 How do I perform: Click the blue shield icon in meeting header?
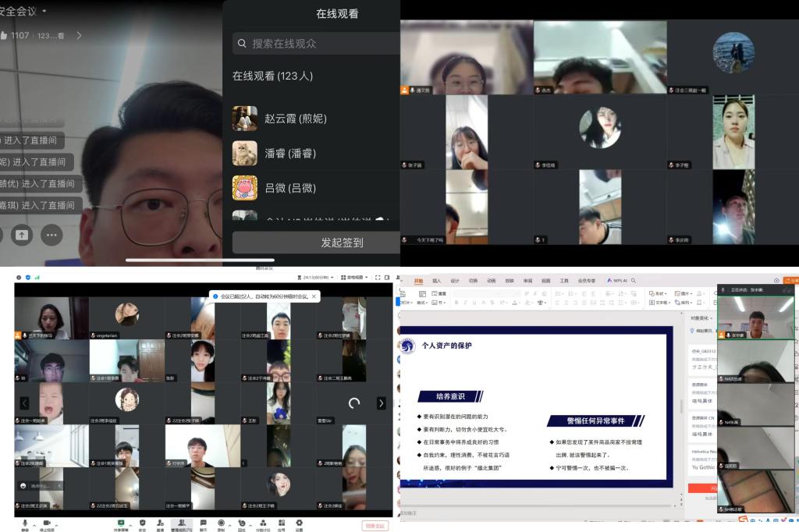[28, 277]
